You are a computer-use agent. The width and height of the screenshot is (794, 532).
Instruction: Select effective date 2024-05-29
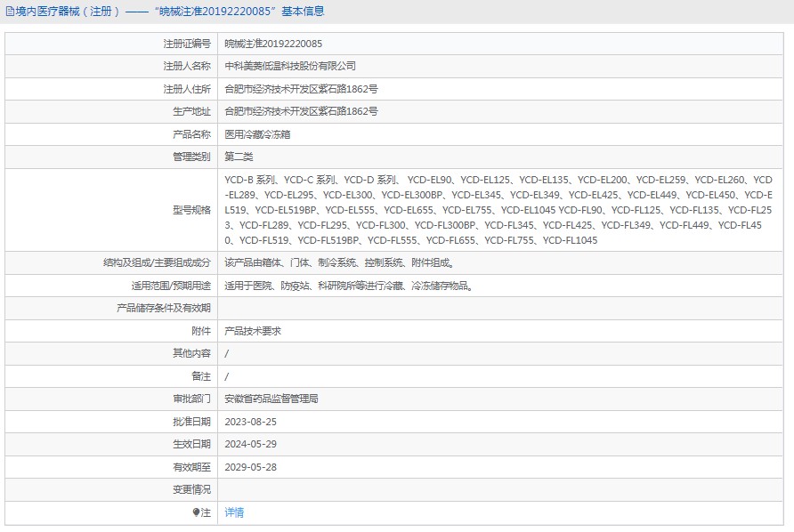point(251,444)
